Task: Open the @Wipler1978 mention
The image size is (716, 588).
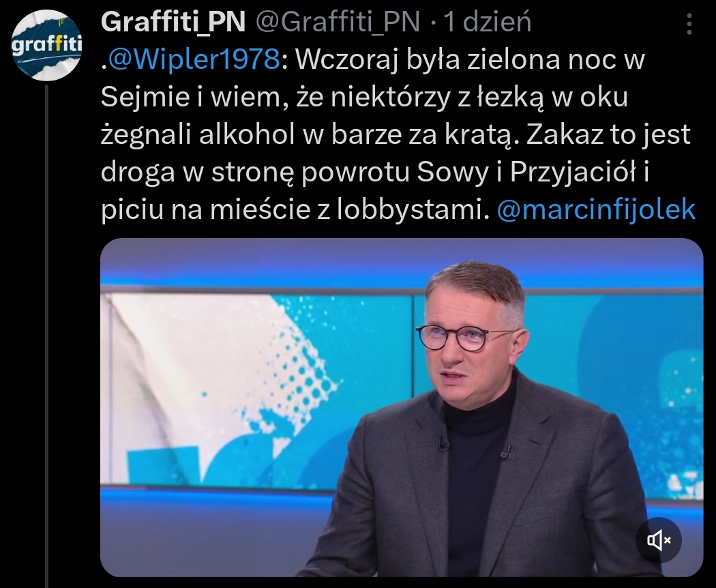Action: click(193, 59)
